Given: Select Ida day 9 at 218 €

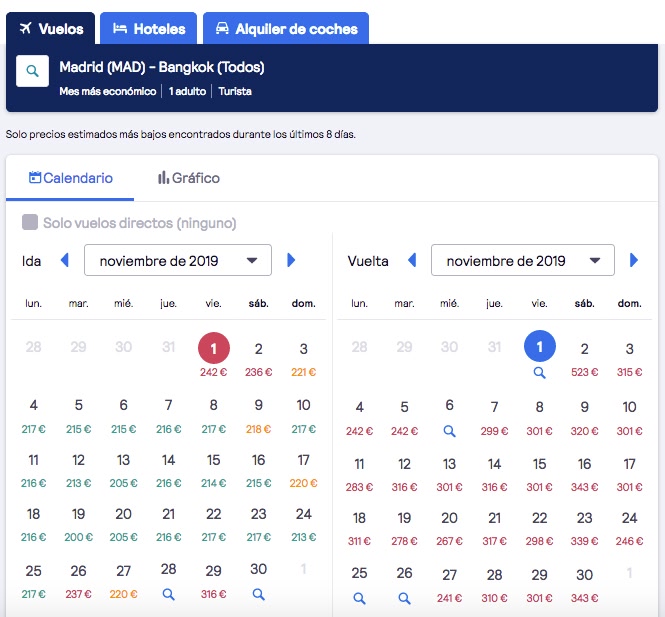Looking at the screenshot, I should coord(258,416).
